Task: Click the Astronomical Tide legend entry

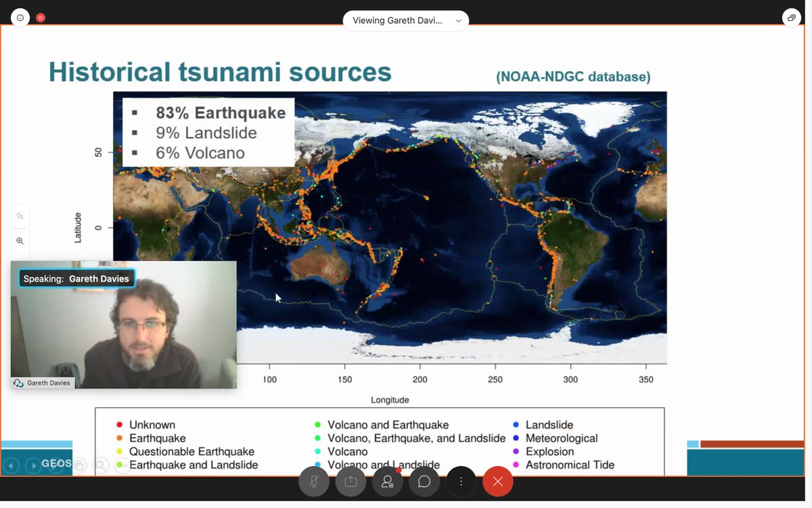Action: coord(563,465)
